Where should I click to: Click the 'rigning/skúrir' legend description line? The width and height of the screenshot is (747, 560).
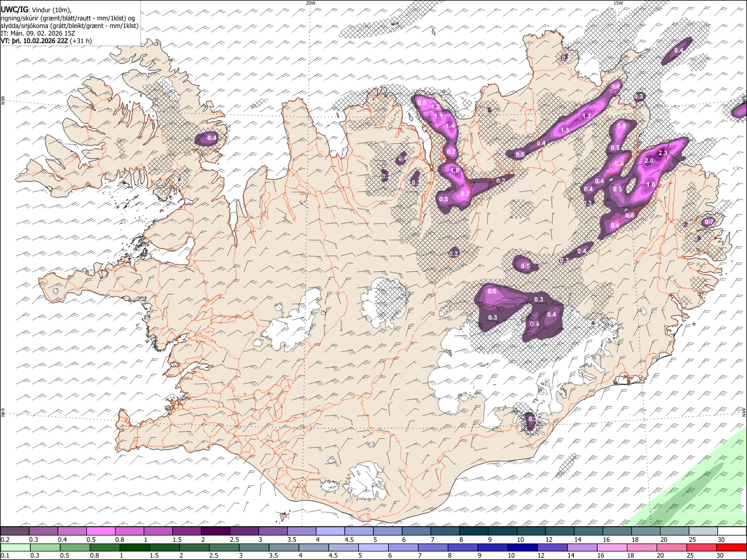67,17
